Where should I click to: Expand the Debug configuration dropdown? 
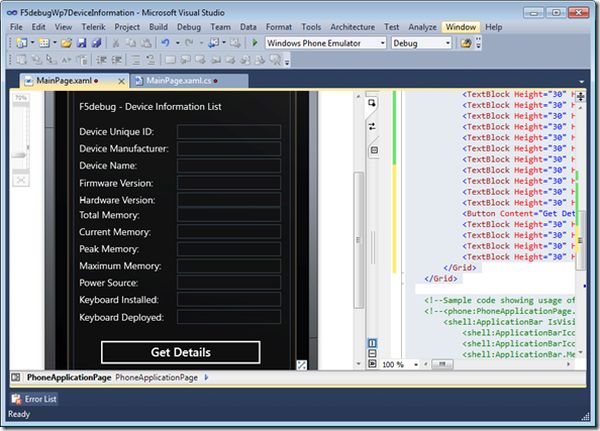click(x=447, y=44)
